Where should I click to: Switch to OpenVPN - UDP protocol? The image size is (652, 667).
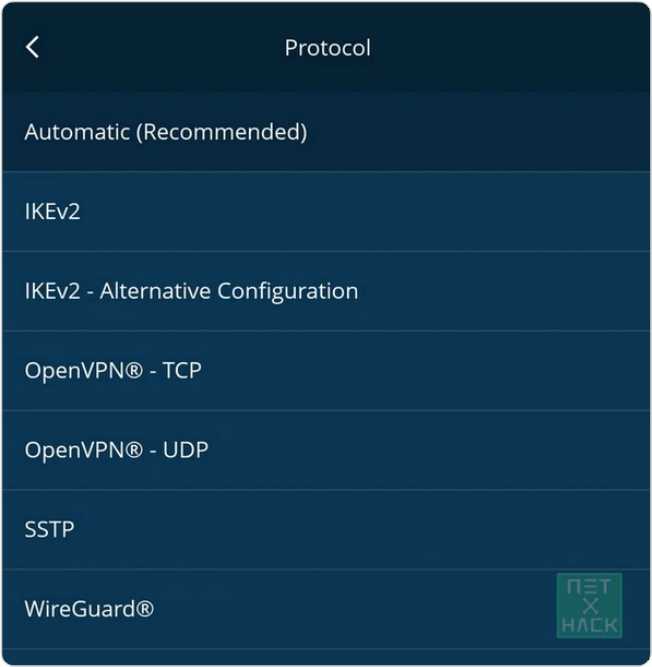(116, 450)
